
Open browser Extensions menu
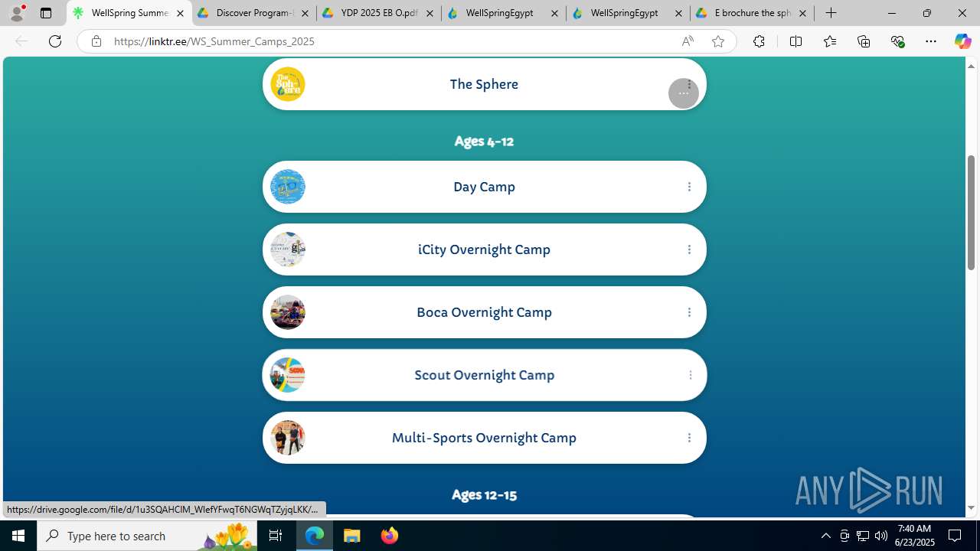pos(759,41)
